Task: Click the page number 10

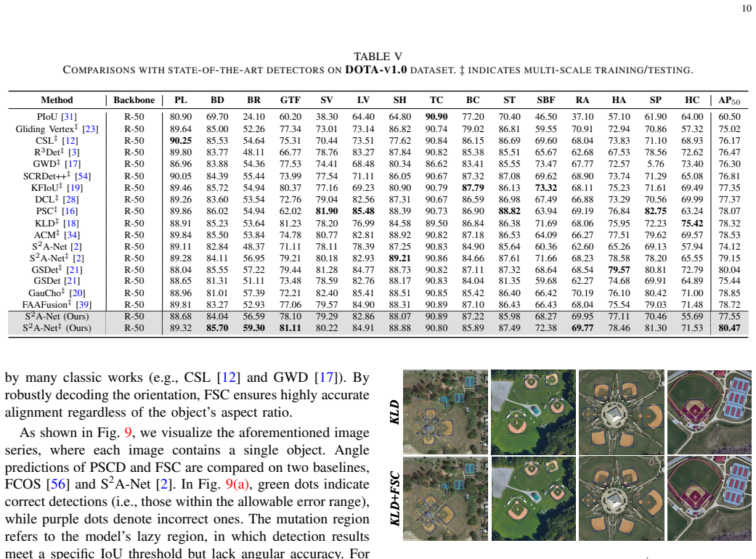Action: pos(747,8)
